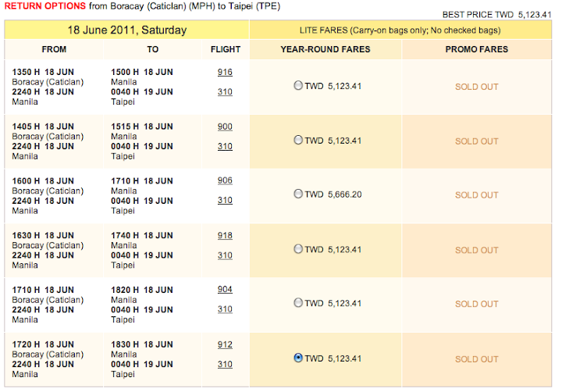
Task: Select fare for the 1405 H departure flight
Action: tap(298, 140)
